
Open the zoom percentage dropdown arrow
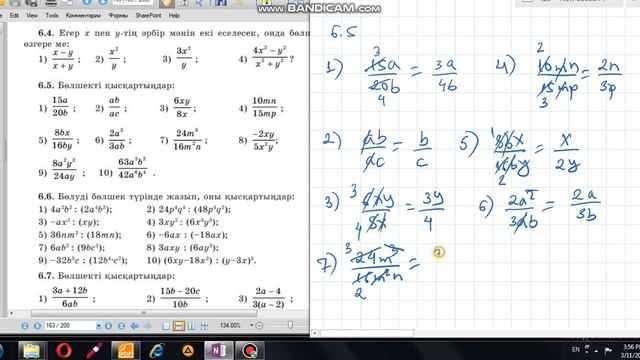(251, 325)
